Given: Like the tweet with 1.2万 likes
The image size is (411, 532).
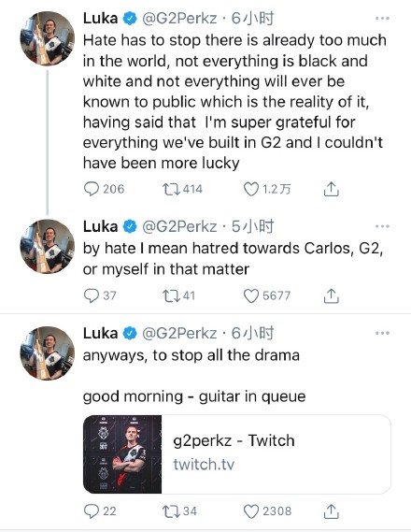Looking at the screenshot, I should coord(251,189).
